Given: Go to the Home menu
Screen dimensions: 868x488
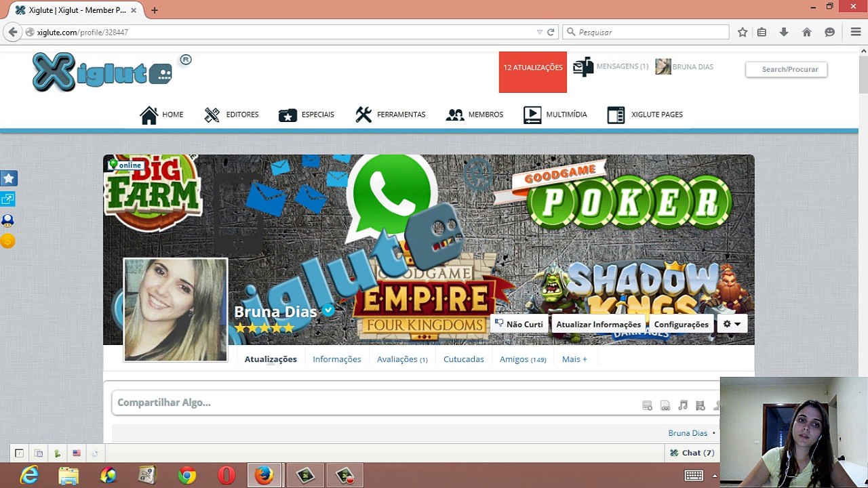Looking at the screenshot, I should click(x=161, y=115).
